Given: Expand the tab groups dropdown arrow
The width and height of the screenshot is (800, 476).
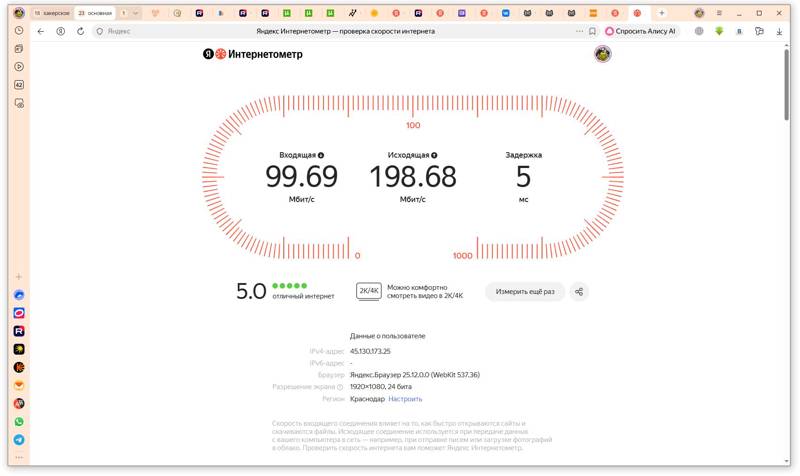Looking at the screenshot, I should tap(136, 13).
